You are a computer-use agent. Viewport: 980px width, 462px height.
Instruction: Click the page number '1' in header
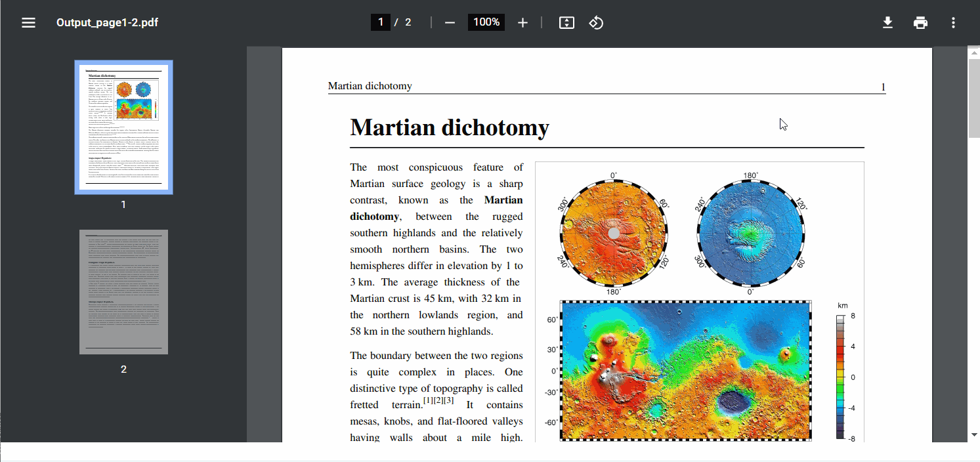(x=883, y=87)
